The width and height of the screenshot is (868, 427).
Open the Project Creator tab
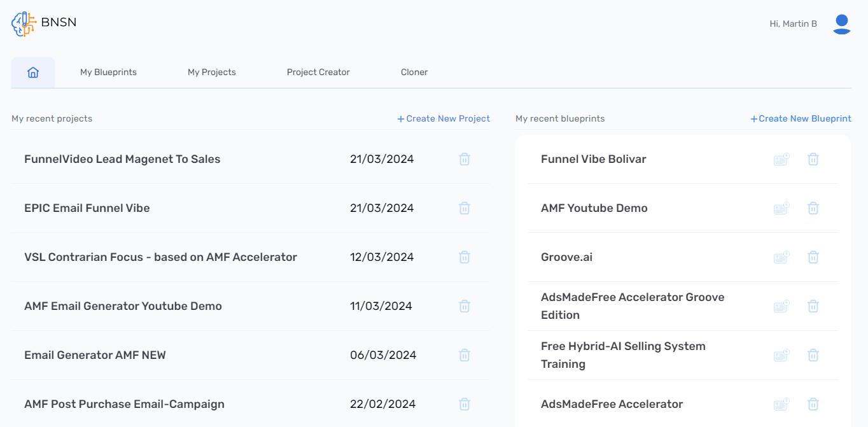pyautogui.click(x=318, y=73)
